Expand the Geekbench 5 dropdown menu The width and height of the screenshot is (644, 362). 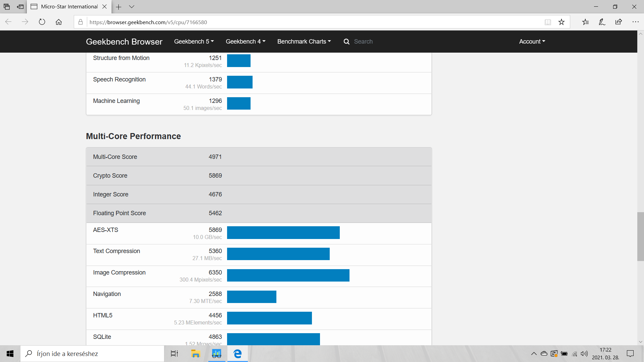[x=194, y=42]
